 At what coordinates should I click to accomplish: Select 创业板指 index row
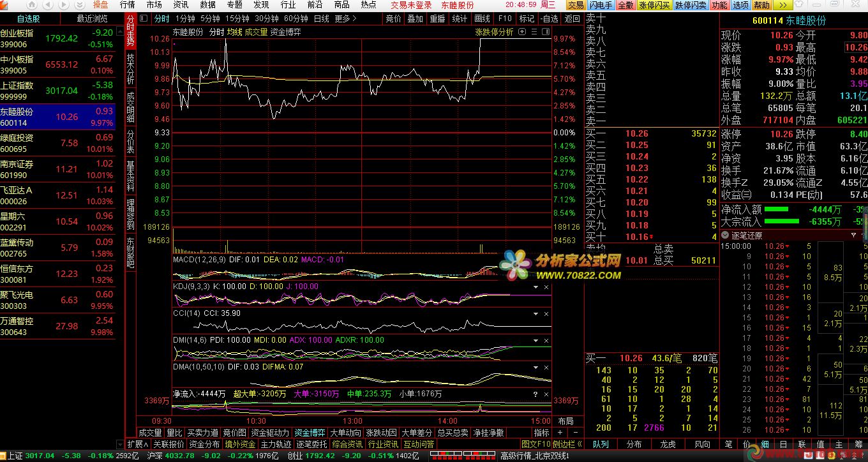coord(57,38)
